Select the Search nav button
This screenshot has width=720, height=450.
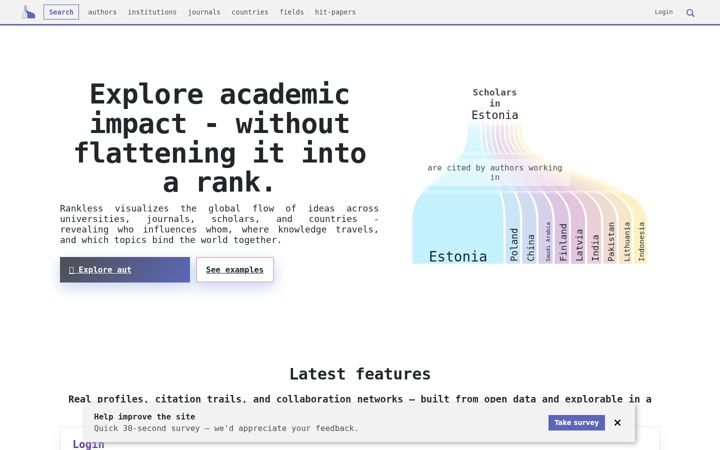point(61,12)
